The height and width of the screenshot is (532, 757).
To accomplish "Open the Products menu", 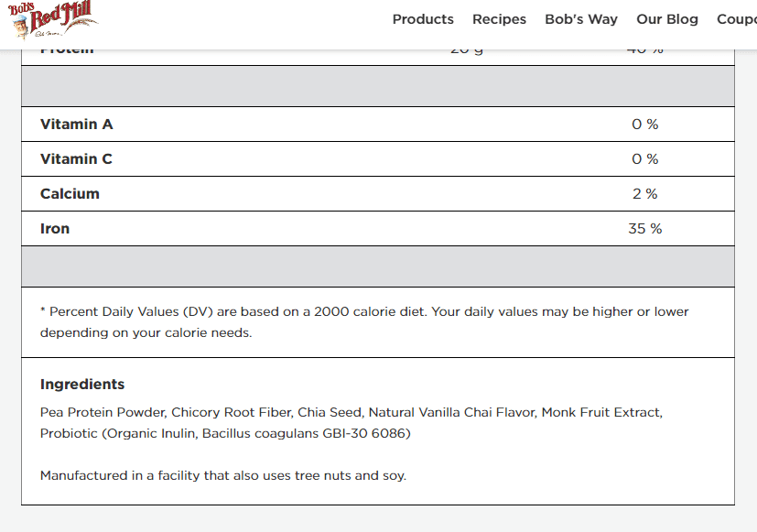I will (423, 19).
